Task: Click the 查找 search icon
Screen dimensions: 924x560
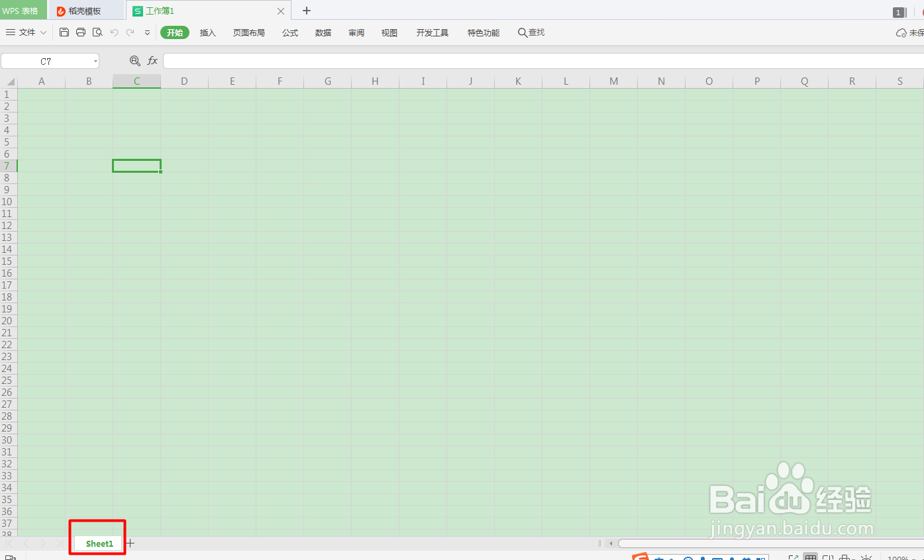Action: point(523,32)
